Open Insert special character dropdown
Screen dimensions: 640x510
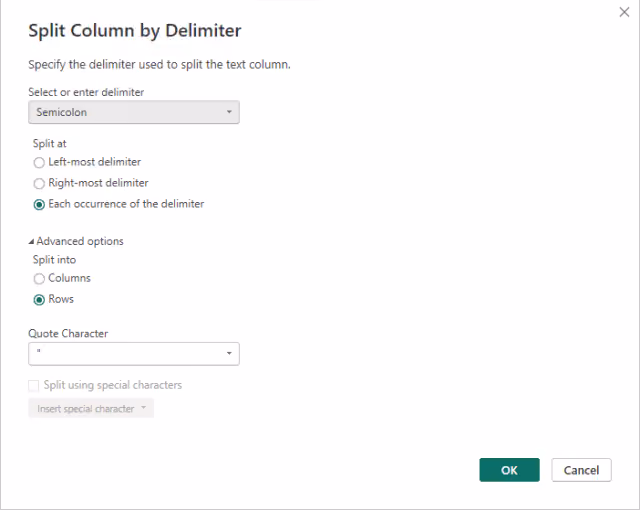(91, 408)
